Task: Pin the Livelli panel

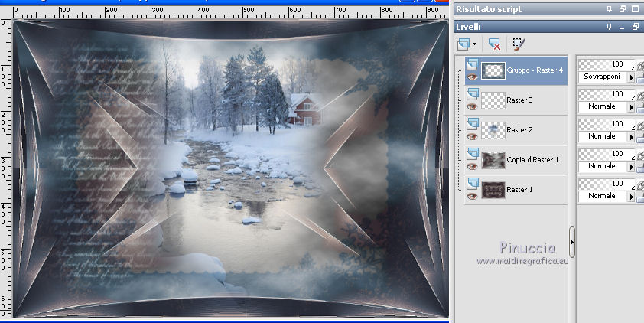Action: 609,27
